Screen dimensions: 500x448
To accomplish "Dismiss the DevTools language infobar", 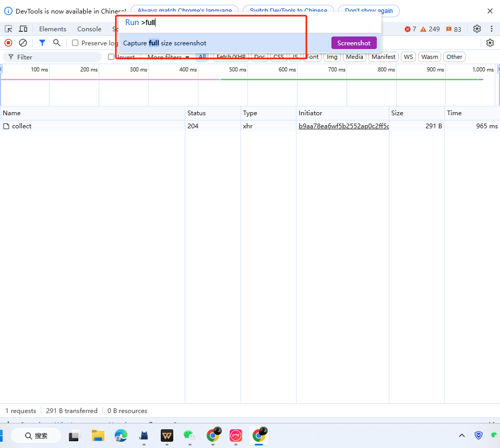I will [x=490, y=11].
